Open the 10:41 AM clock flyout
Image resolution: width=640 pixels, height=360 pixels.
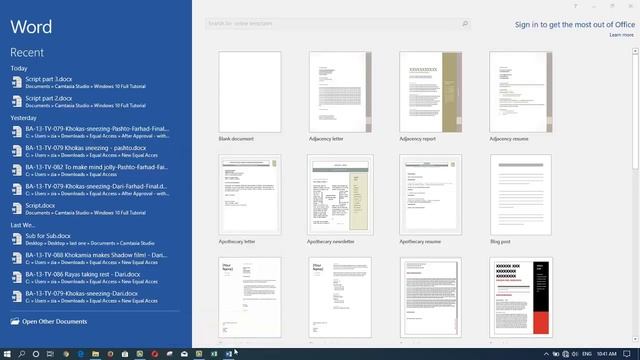[607, 354]
